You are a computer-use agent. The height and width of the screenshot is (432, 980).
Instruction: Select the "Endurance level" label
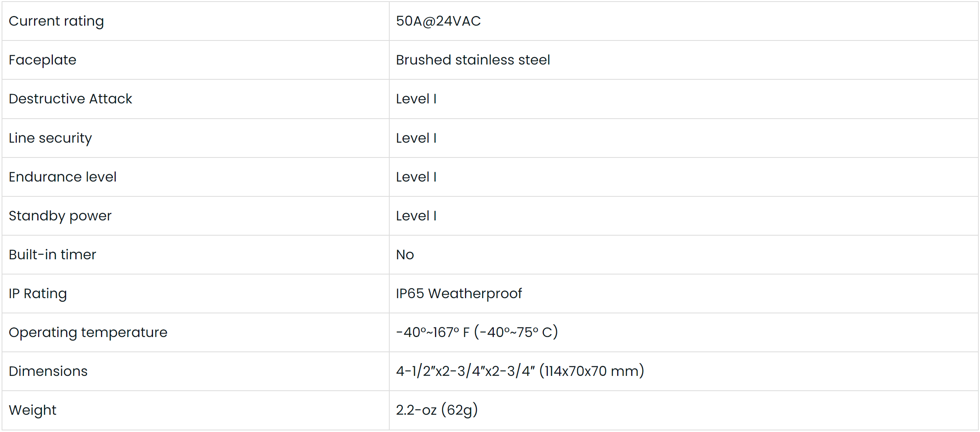point(62,177)
